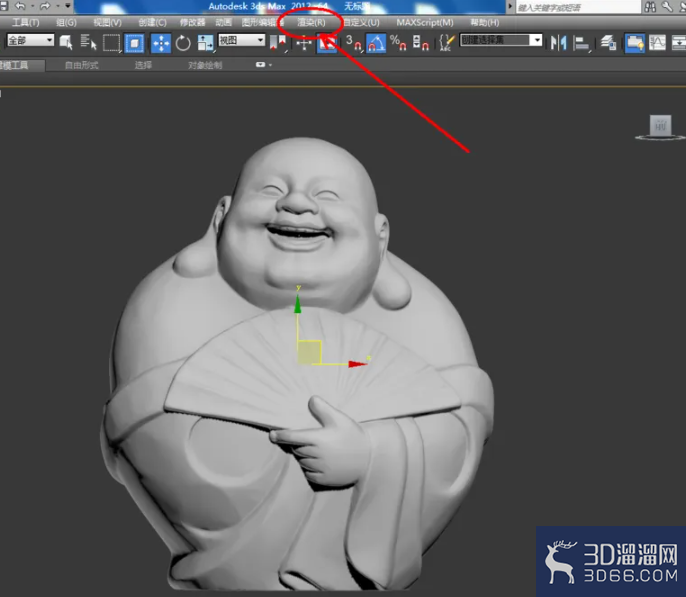Switch to the 对象绘制 ribbon tab
This screenshot has width=686, height=597.
(205, 65)
